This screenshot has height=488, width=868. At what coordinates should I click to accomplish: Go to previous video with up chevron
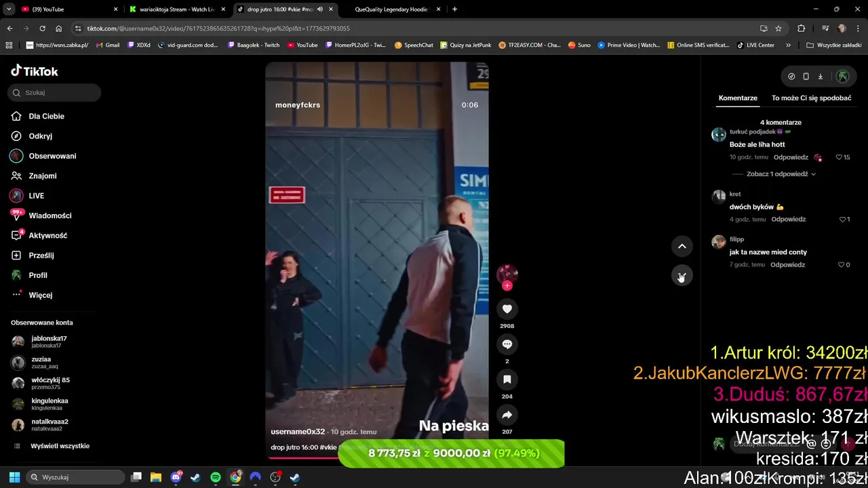(x=682, y=246)
